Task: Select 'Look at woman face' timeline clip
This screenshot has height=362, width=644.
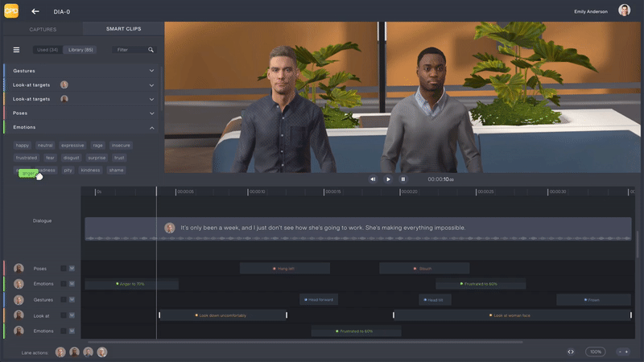Action: (x=512, y=315)
